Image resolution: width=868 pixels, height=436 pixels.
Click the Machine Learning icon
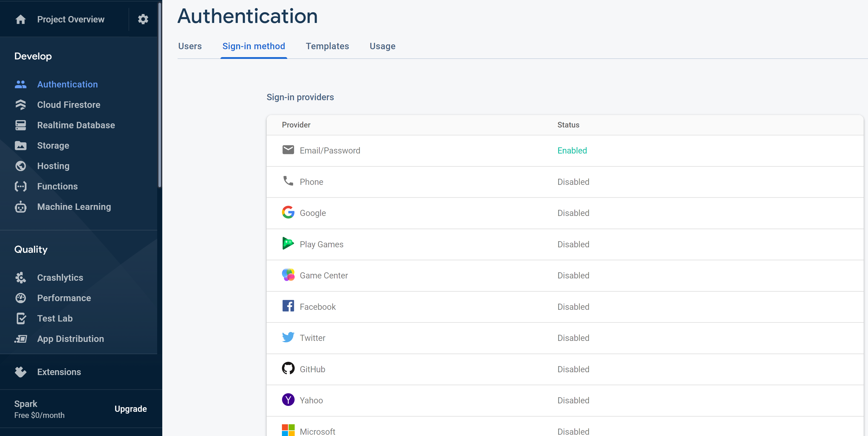pyautogui.click(x=21, y=206)
